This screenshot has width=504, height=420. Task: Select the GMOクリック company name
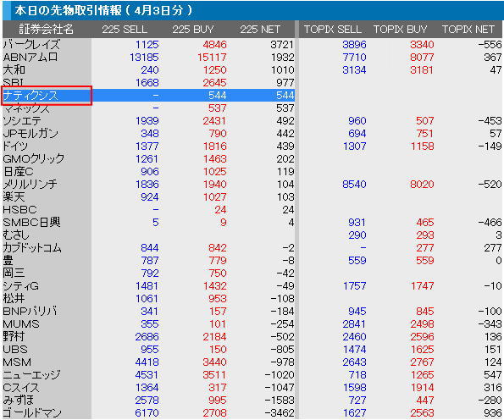(34, 158)
